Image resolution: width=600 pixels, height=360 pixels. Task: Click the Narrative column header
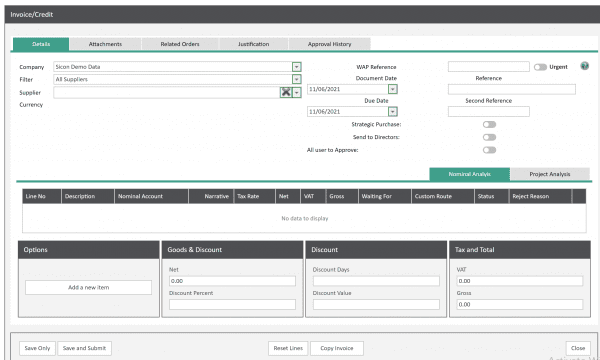tap(211, 196)
